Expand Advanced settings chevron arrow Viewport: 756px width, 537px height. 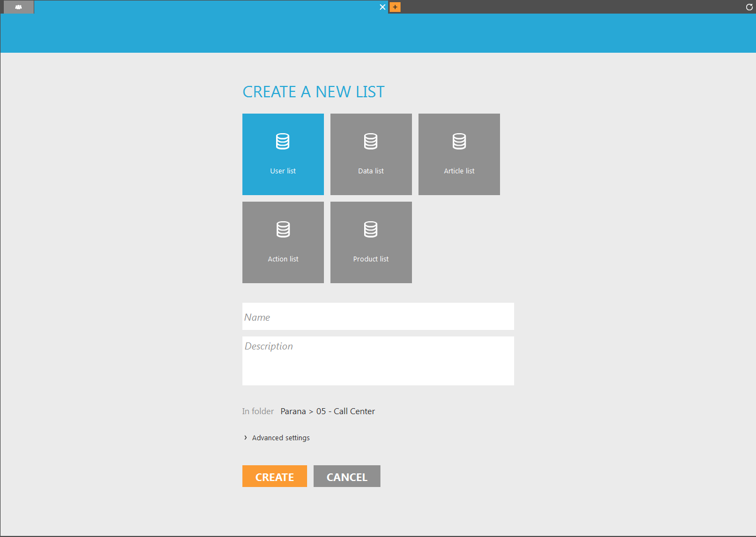click(246, 438)
